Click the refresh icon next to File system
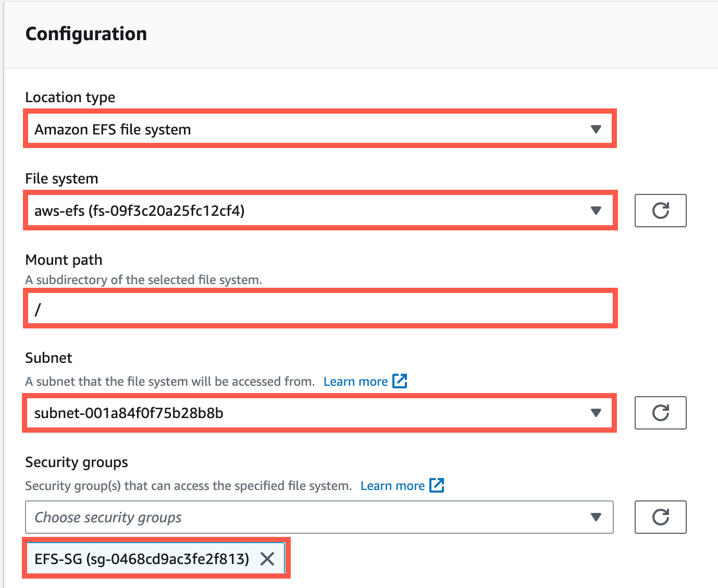Screen dimensions: 718x588 point(660,211)
